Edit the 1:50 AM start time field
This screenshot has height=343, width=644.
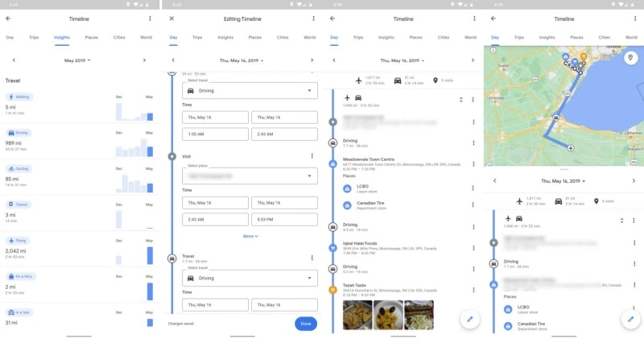click(x=215, y=134)
